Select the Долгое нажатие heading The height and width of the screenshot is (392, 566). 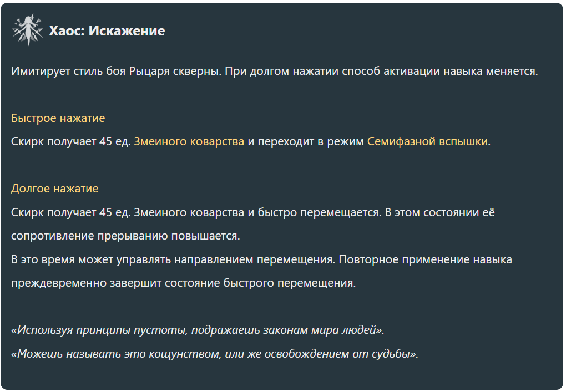[x=55, y=189]
